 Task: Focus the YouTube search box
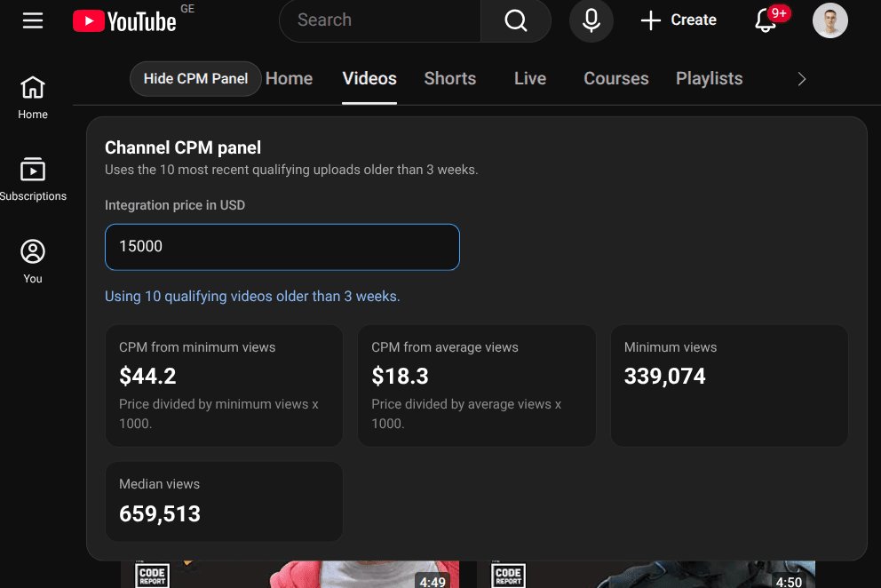click(382, 20)
